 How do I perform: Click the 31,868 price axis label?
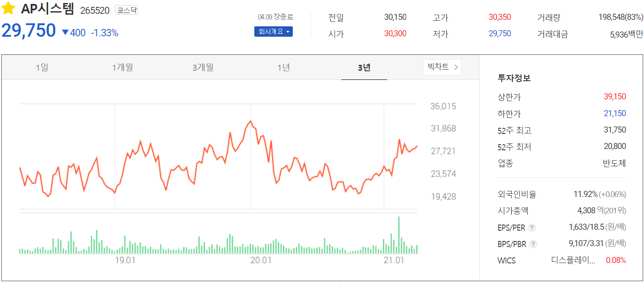tap(443, 129)
